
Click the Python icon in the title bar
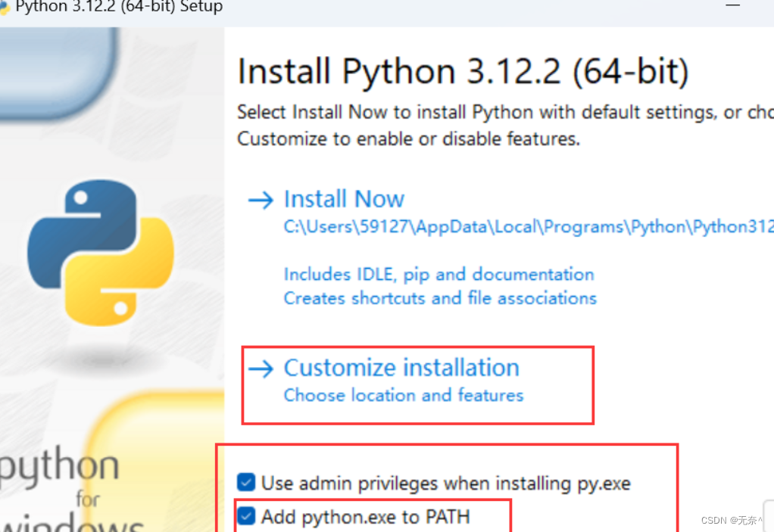(5, 8)
